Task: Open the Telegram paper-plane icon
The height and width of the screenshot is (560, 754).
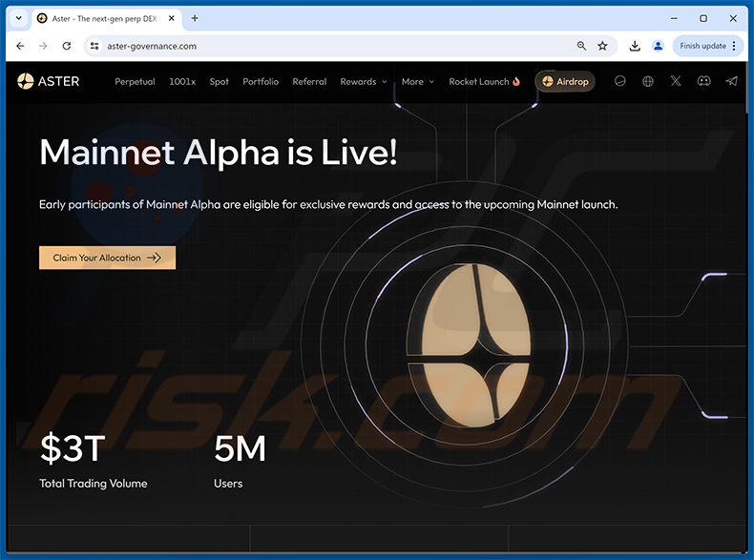Action: point(731,81)
